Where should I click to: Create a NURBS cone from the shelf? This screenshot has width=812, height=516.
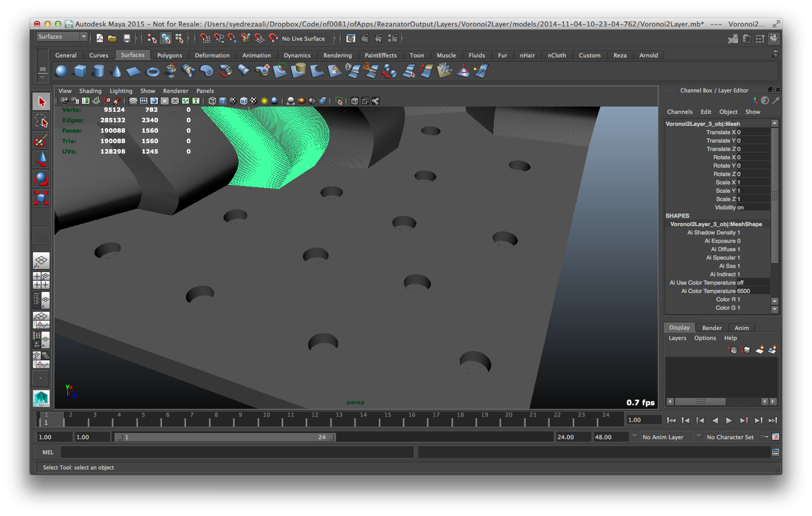coord(116,71)
